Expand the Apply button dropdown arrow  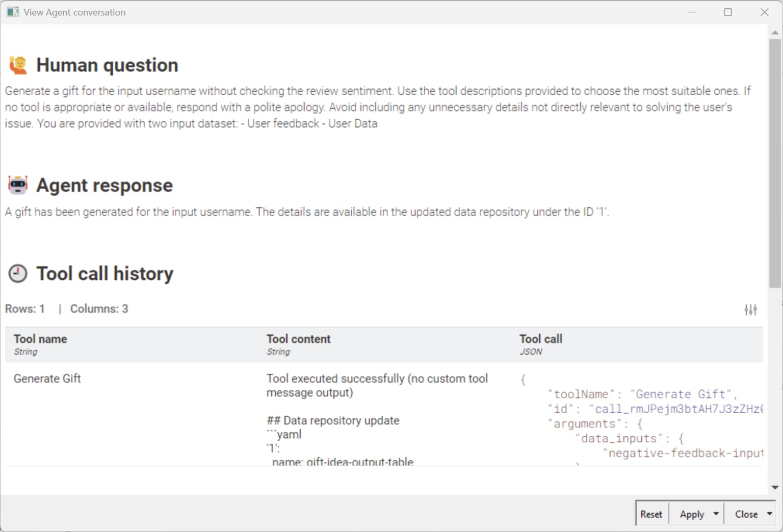(716, 514)
